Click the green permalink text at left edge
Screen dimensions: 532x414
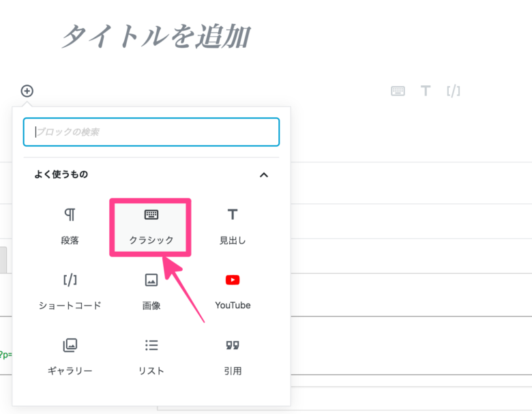5,355
